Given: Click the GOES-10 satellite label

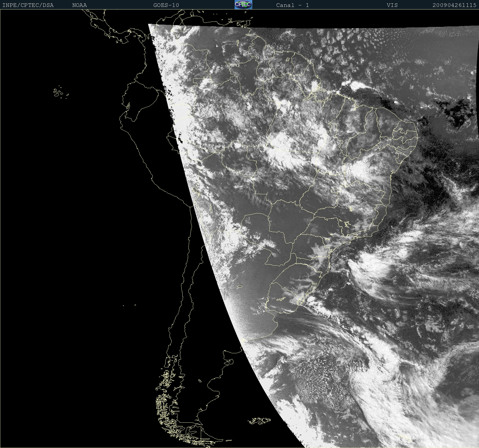Looking at the screenshot, I should point(166,5).
